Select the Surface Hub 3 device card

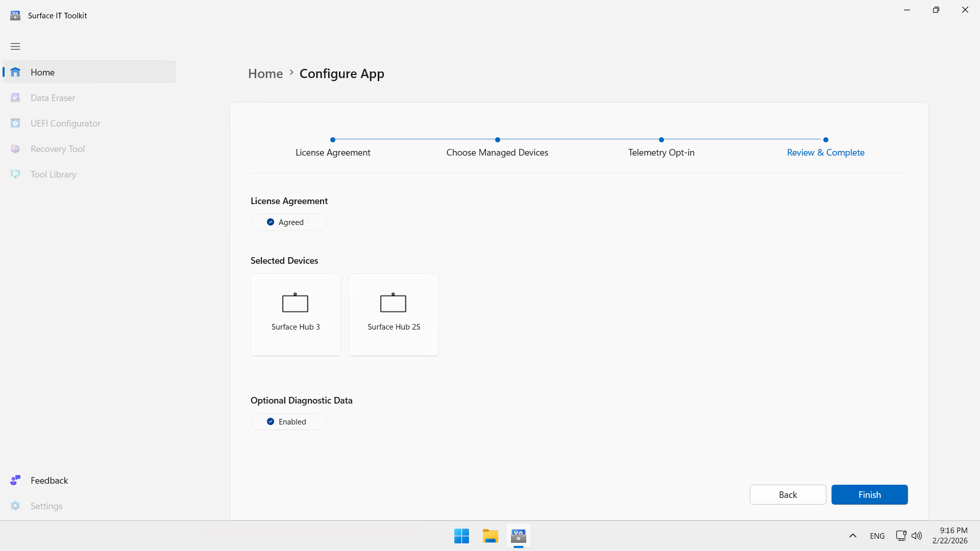point(296,314)
